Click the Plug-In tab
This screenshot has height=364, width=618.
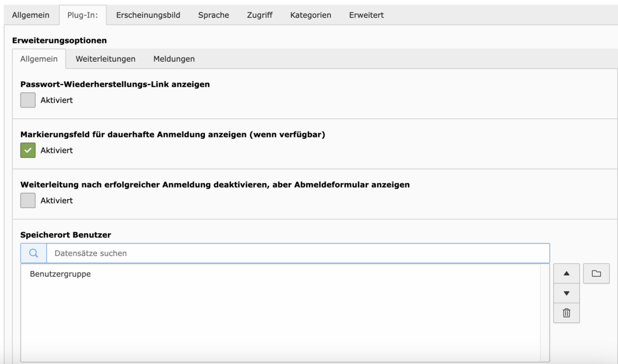pos(82,15)
